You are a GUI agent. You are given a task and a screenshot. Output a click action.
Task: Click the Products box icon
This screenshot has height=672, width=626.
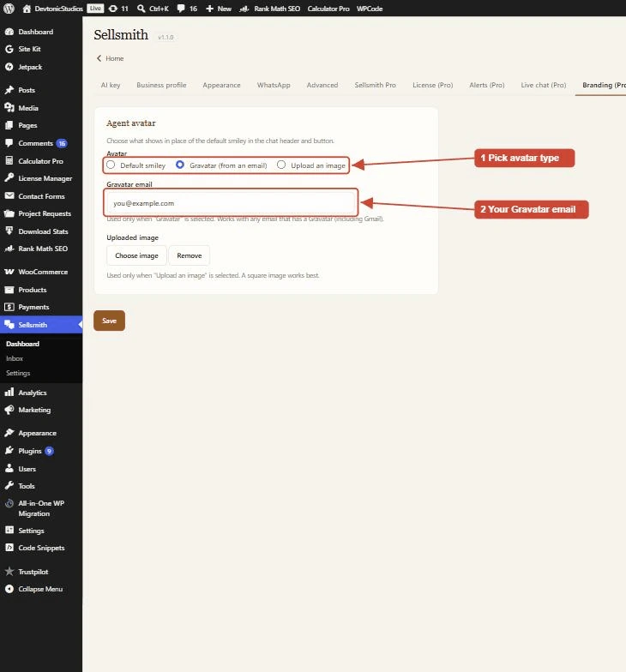click(x=9, y=290)
